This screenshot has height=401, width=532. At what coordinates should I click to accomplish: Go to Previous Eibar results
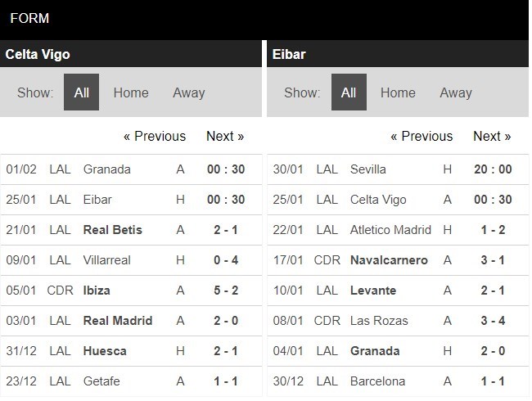422,137
